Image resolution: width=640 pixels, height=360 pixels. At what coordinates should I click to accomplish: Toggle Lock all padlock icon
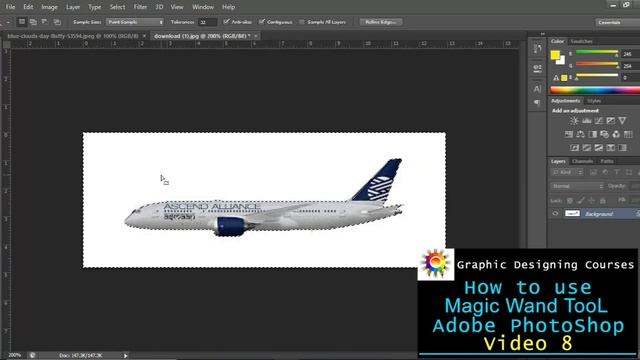click(602, 200)
